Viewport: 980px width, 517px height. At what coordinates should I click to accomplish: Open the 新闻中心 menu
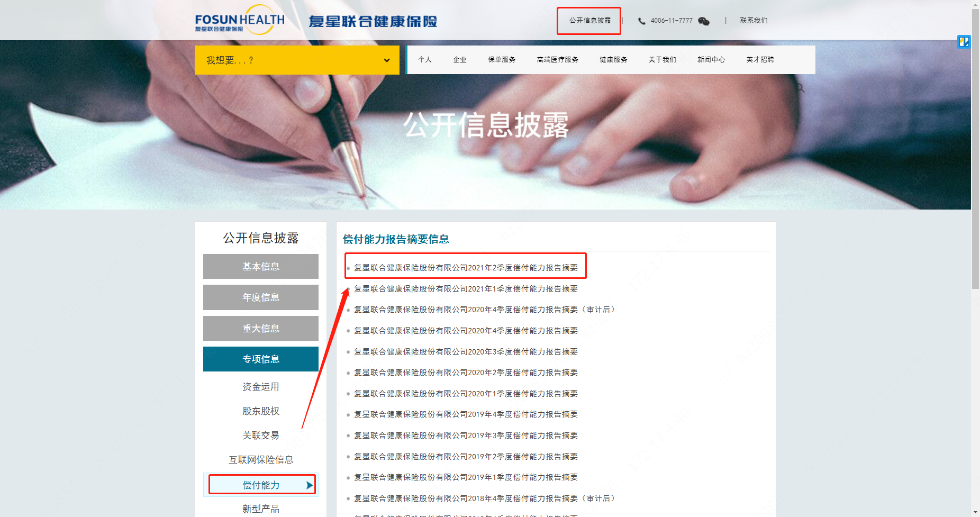711,60
